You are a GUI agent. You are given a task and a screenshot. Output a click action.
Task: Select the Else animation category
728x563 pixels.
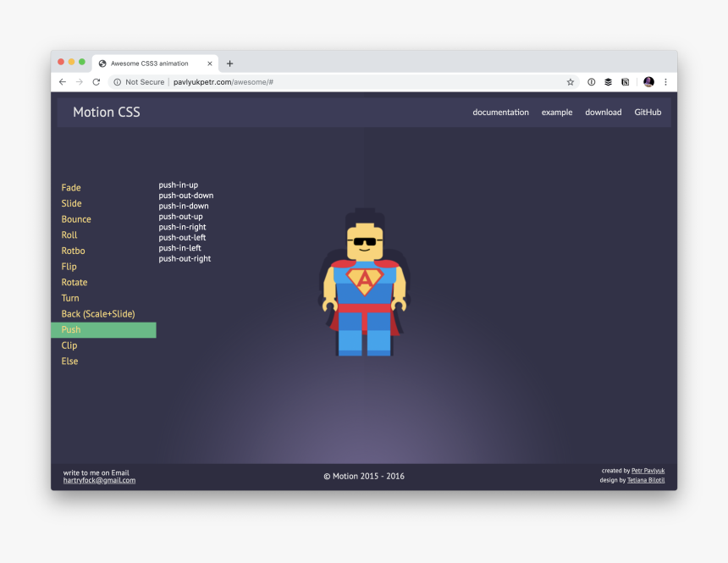(x=69, y=362)
